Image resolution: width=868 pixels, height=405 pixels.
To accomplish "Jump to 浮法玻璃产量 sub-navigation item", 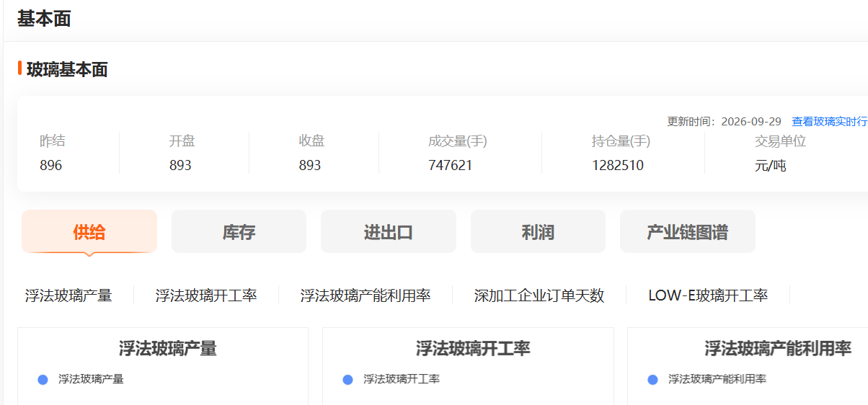I will click(68, 295).
